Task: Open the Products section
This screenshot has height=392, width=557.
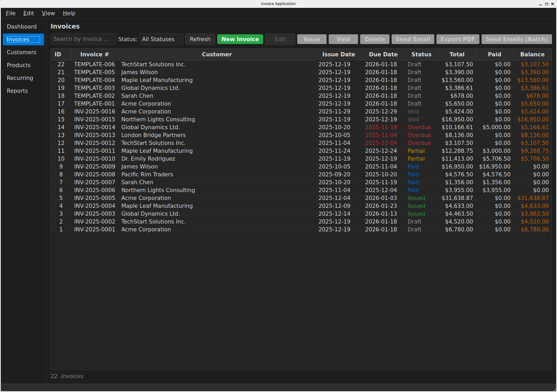Action: [x=19, y=65]
